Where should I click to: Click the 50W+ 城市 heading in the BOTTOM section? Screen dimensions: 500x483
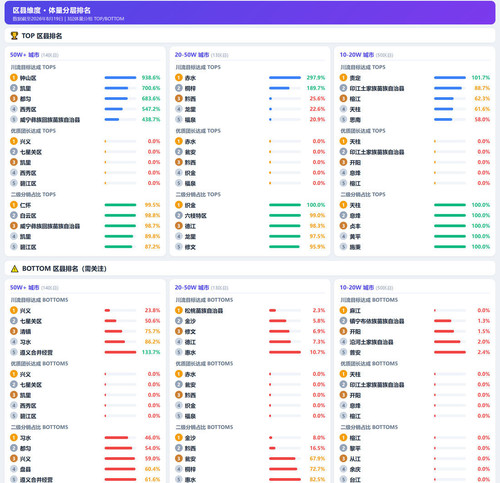25,287
